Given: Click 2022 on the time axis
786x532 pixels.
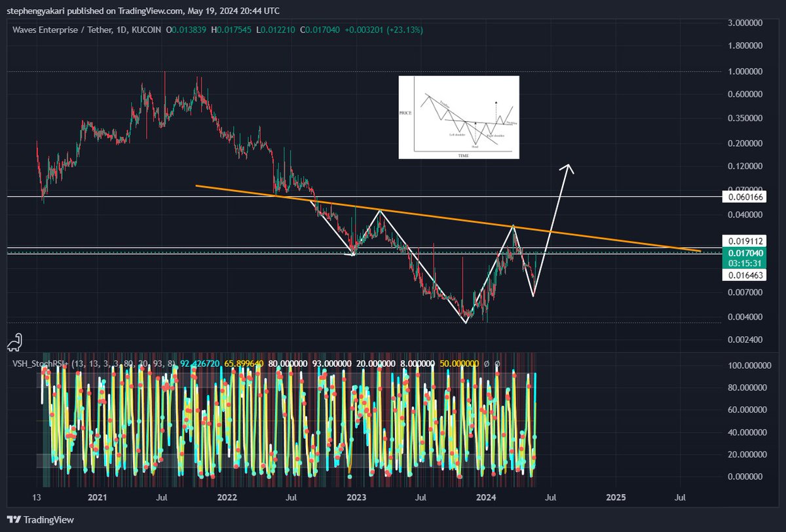Looking at the screenshot, I should [x=226, y=497].
